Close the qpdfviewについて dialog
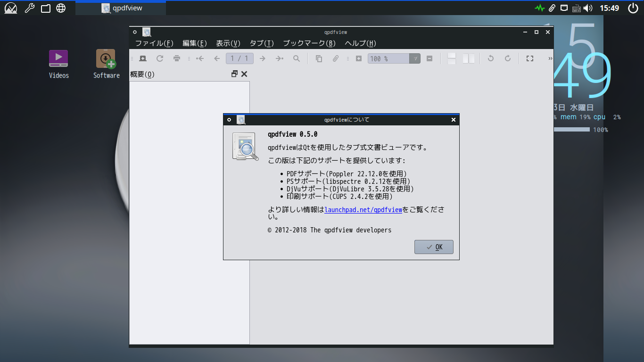Viewport: 644px width, 362px height. [454, 120]
